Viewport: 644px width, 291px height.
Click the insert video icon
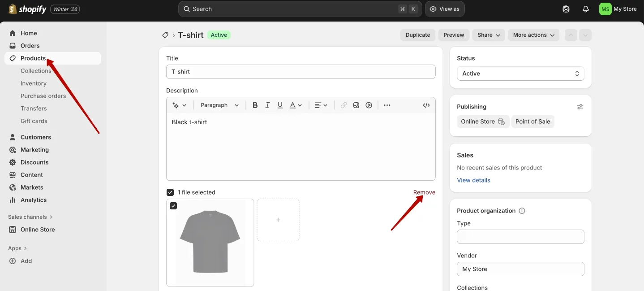pyautogui.click(x=369, y=104)
